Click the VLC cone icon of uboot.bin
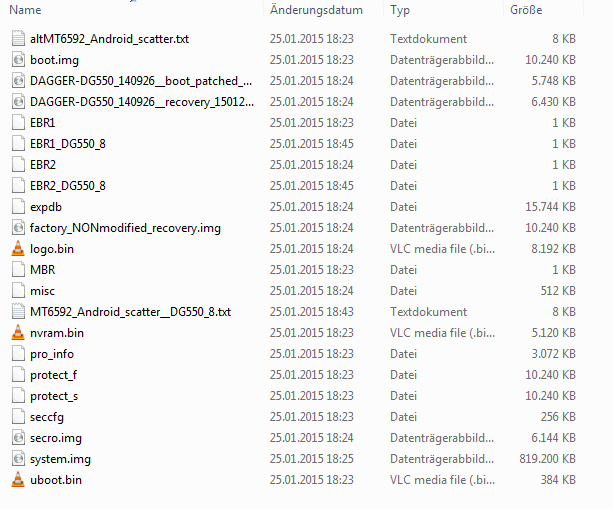 click(x=18, y=480)
